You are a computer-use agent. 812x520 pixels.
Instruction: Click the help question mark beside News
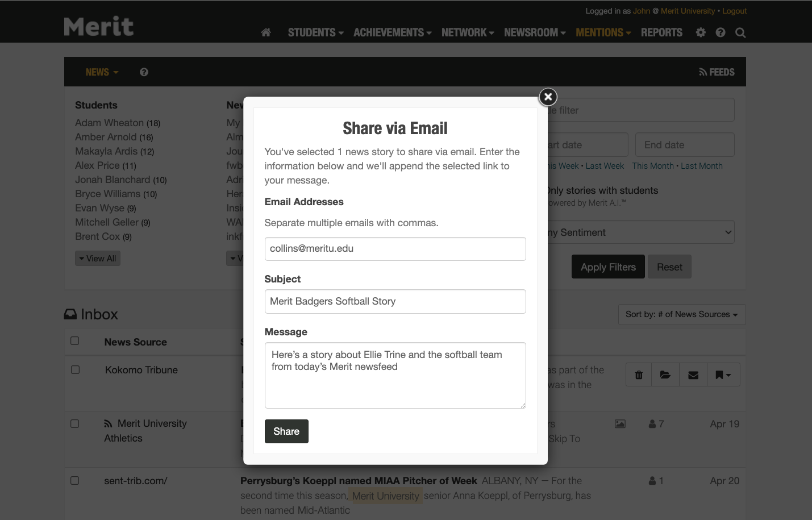(x=144, y=72)
